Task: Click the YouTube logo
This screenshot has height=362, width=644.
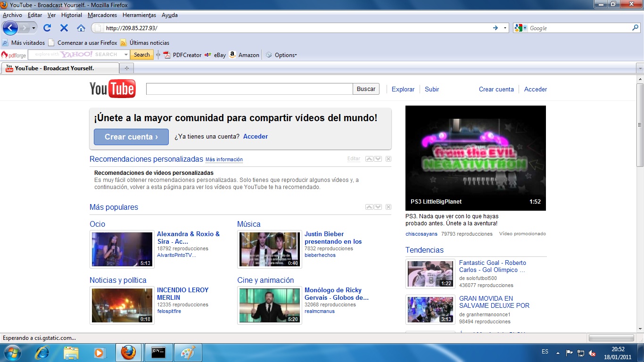Action: pyautogui.click(x=113, y=89)
